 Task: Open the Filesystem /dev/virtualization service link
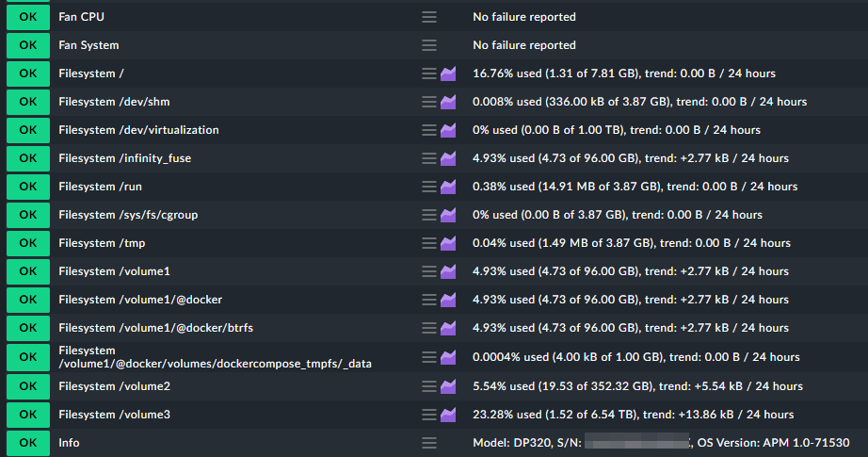(139, 130)
